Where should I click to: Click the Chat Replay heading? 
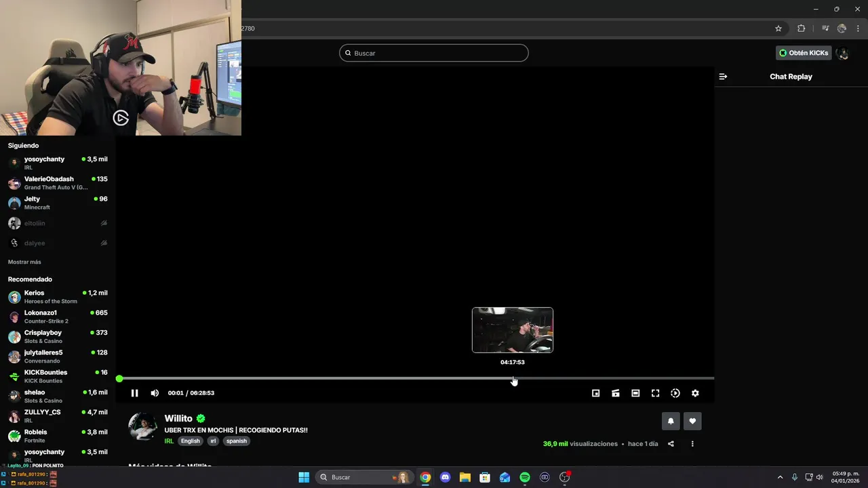791,77
